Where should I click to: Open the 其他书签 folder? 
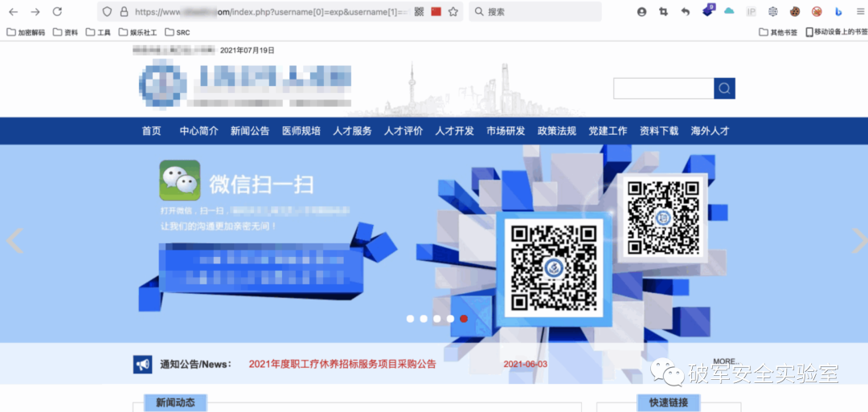click(778, 33)
